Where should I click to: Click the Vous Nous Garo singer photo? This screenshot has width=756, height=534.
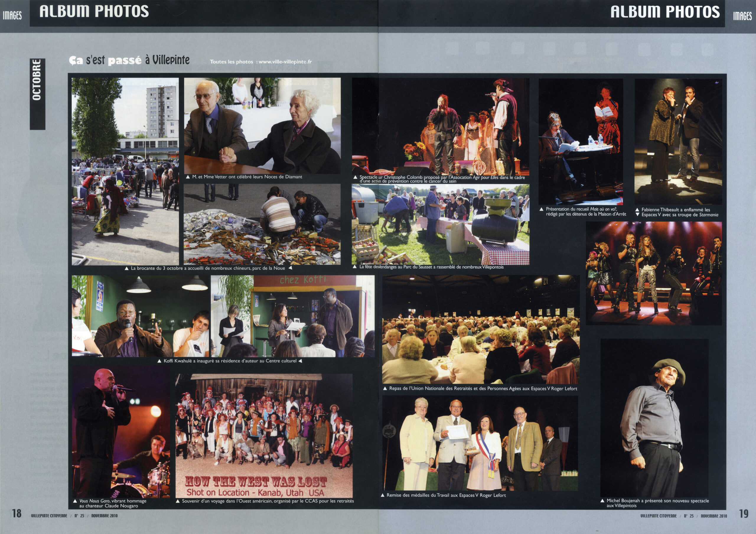(121, 431)
